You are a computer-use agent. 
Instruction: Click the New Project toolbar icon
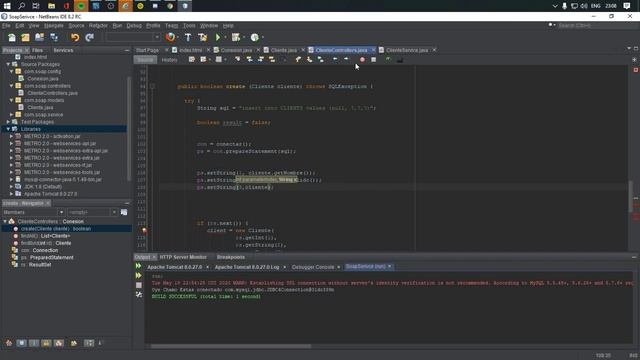(x=25, y=38)
